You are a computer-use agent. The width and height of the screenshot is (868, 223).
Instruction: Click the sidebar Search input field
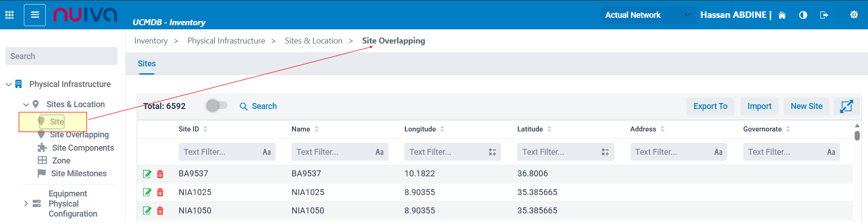click(x=61, y=56)
